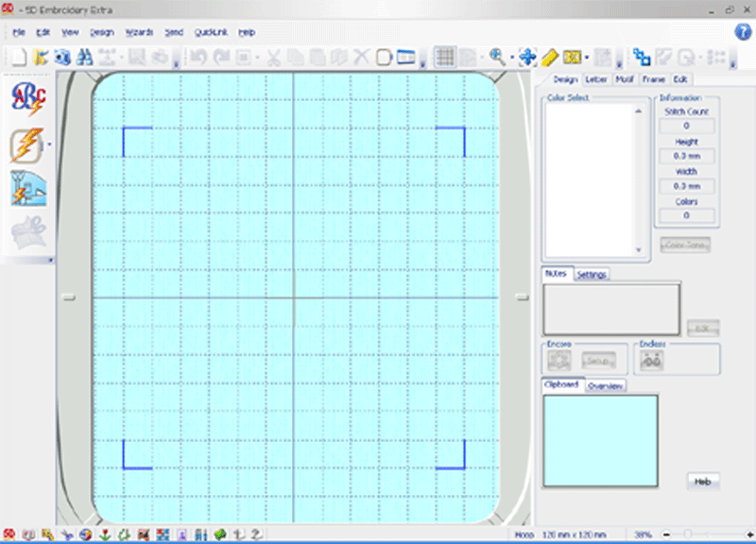Click the left hoop handle marker
The width and height of the screenshot is (756, 544).
click(x=69, y=297)
